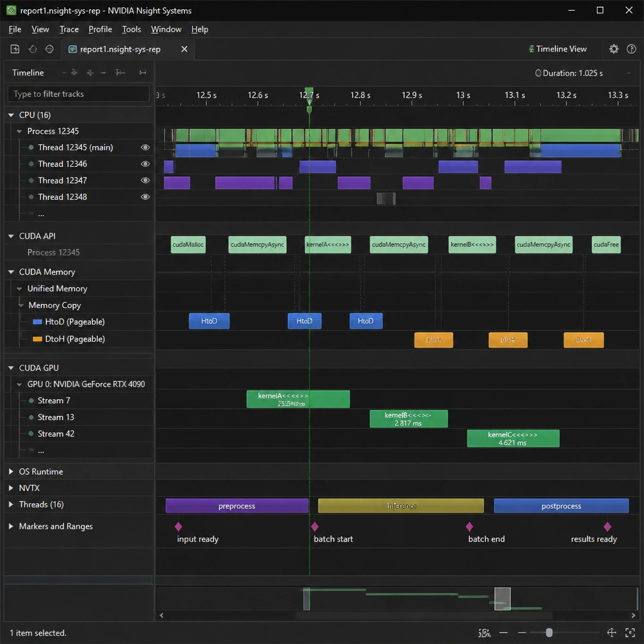Click the back navigation icon near the tab

(x=33, y=49)
